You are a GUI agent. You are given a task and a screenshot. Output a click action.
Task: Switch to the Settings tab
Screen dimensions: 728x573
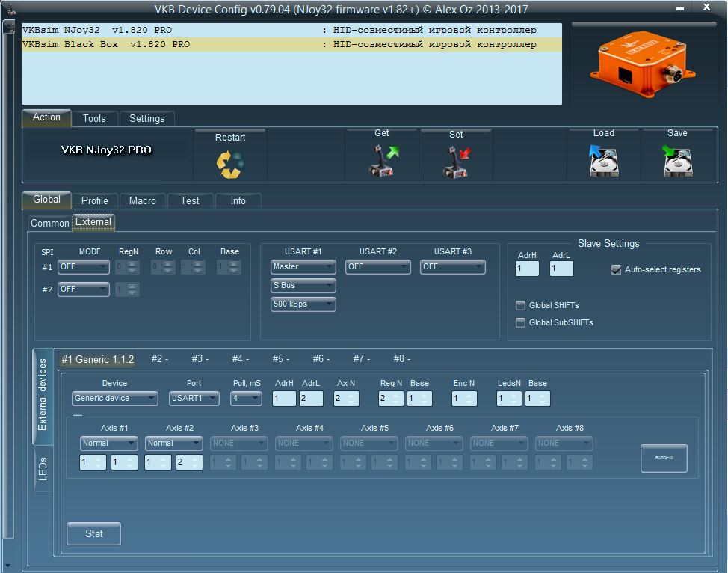coord(146,118)
